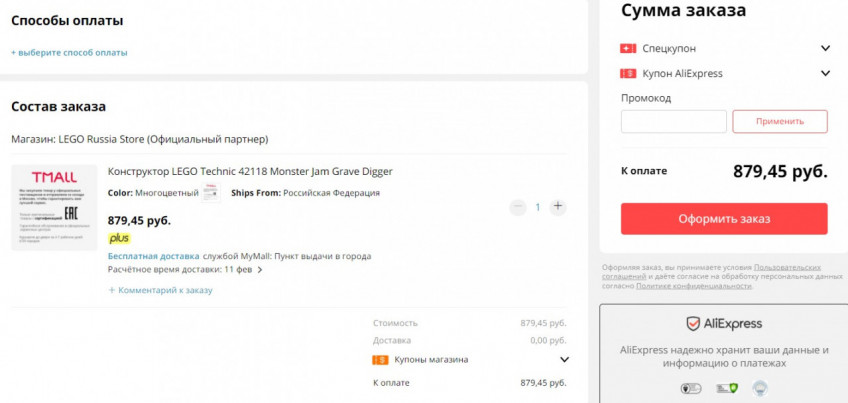The width and height of the screenshot is (848, 403).
Task: Click the minus quantity button
Action: click(x=517, y=207)
